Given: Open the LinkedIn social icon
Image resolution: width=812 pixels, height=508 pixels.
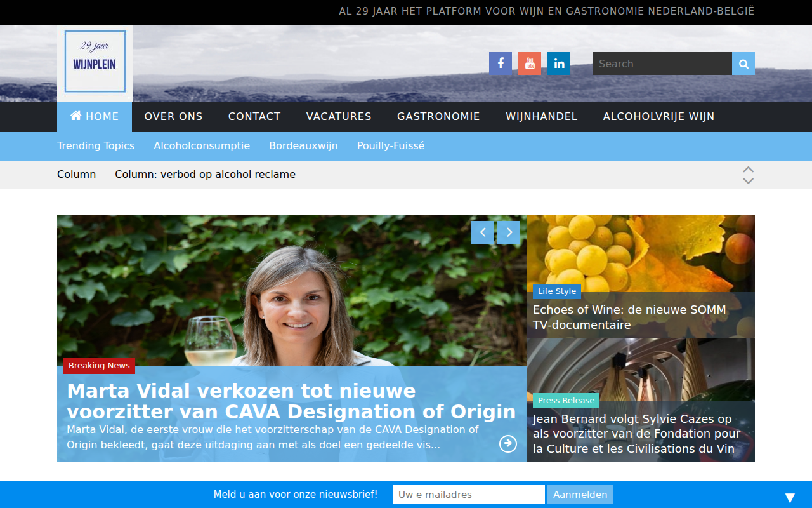Looking at the screenshot, I should tap(559, 63).
